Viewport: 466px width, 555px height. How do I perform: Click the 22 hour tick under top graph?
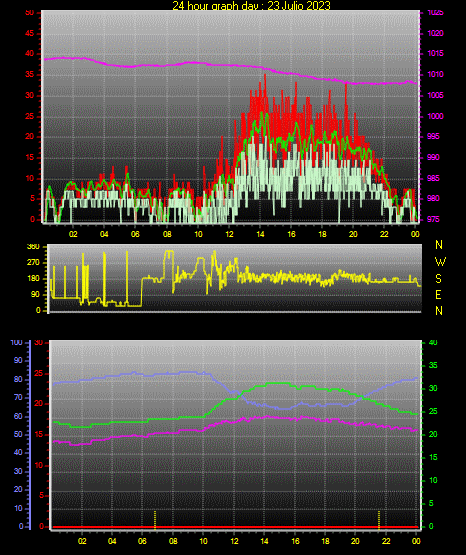(384, 234)
